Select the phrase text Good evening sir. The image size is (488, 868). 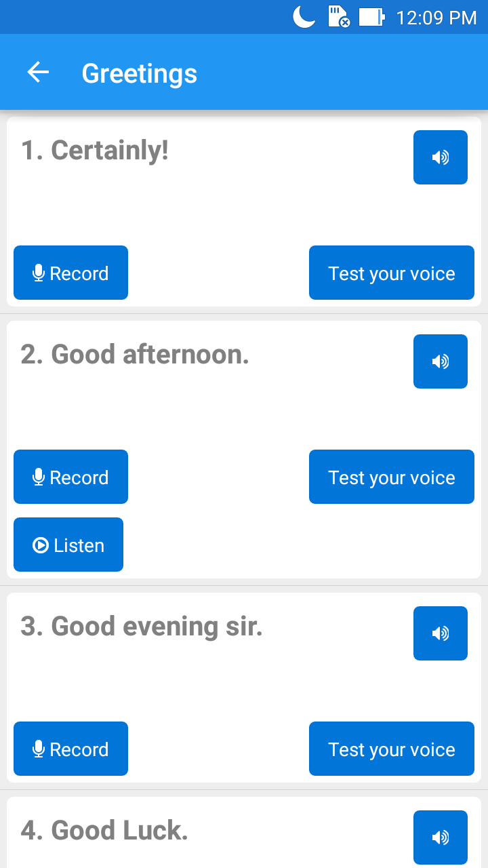point(142,627)
